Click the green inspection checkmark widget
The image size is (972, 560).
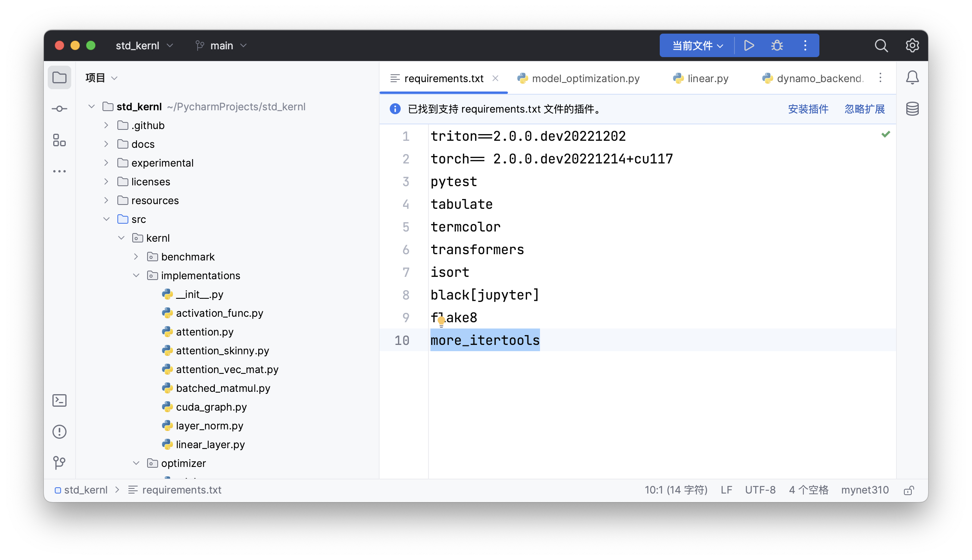[886, 135]
